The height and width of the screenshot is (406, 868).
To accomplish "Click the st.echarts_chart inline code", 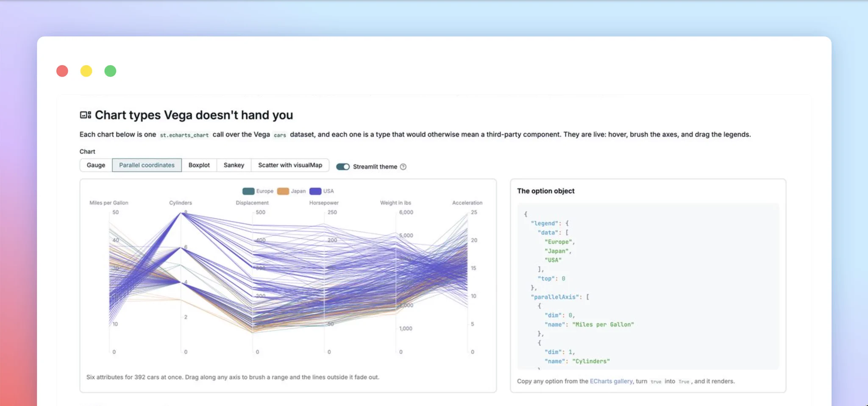I will 184,135.
